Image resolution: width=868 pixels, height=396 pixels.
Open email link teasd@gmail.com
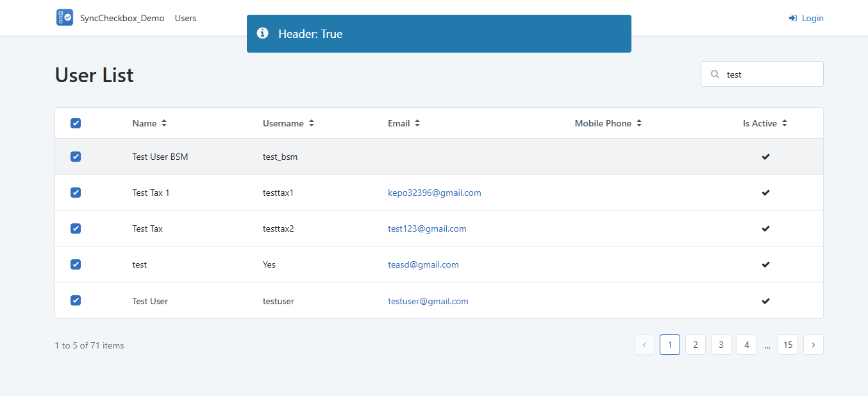click(423, 264)
